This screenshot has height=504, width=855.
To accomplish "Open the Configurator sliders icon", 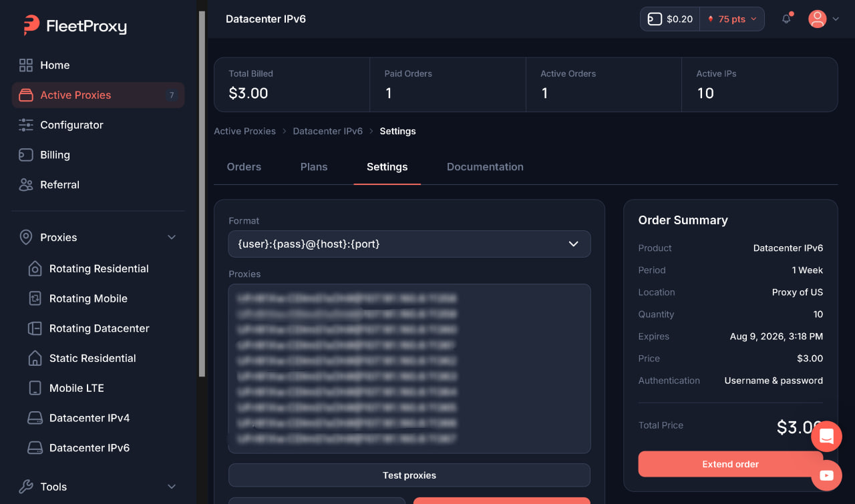I will click(x=26, y=125).
